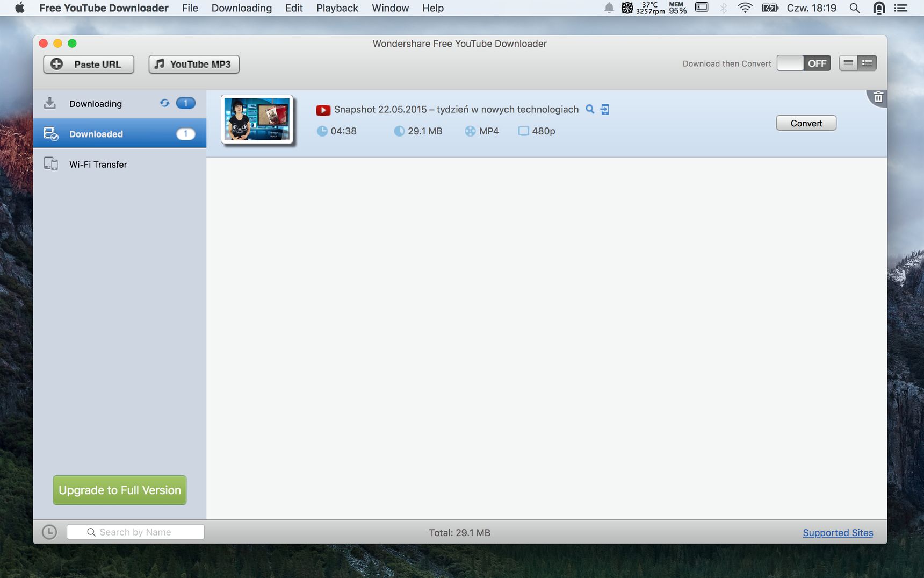The height and width of the screenshot is (578, 924).
Task: Click the resolution screen icon
Action: tap(523, 131)
